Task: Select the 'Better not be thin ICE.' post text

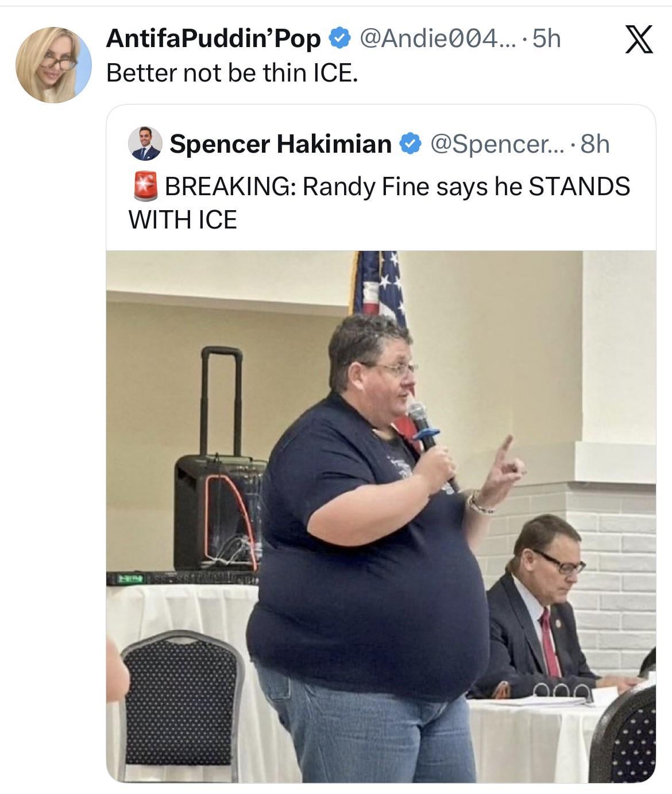Action: [232, 73]
